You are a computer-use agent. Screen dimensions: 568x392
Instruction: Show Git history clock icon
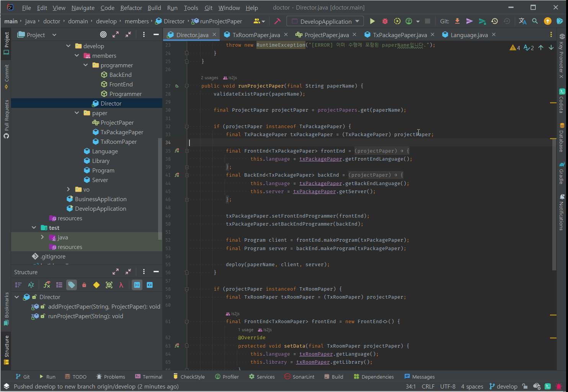[495, 21]
